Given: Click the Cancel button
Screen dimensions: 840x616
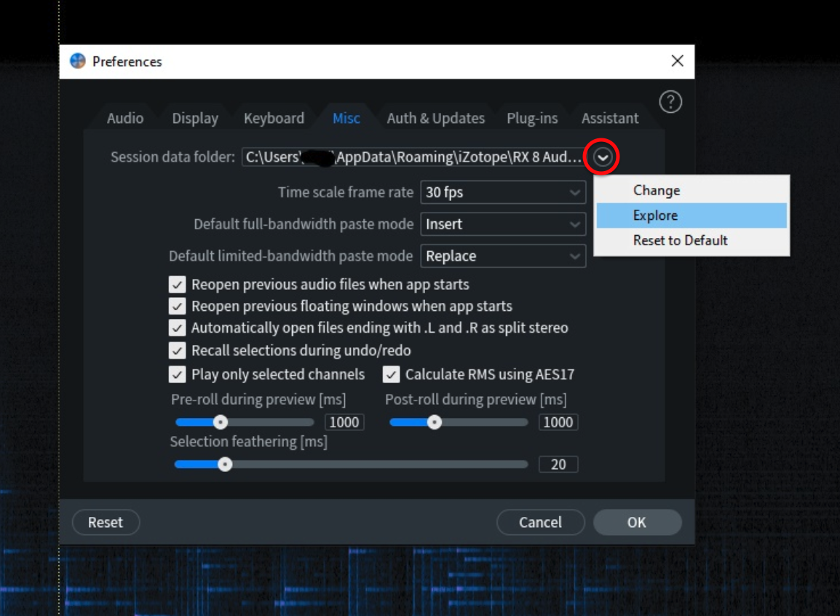Looking at the screenshot, I should tap(540, 522).
